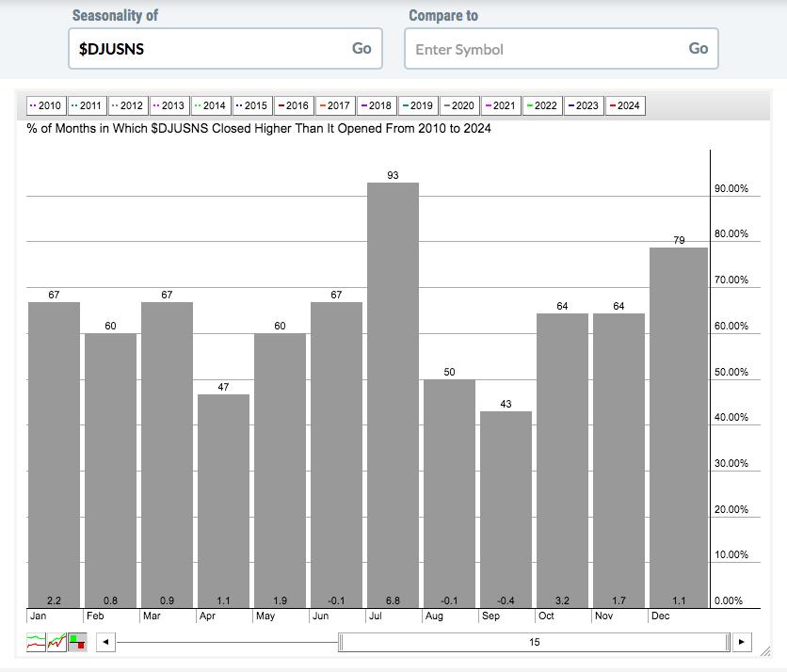
Task: Toggle the 2010 year series
Action: [x=45, y=105]
